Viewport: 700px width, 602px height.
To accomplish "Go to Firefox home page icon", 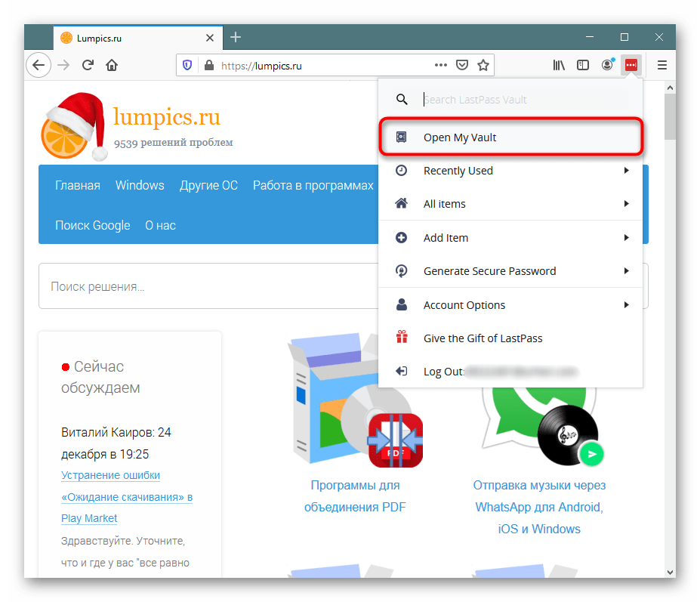I will [112, 65].
